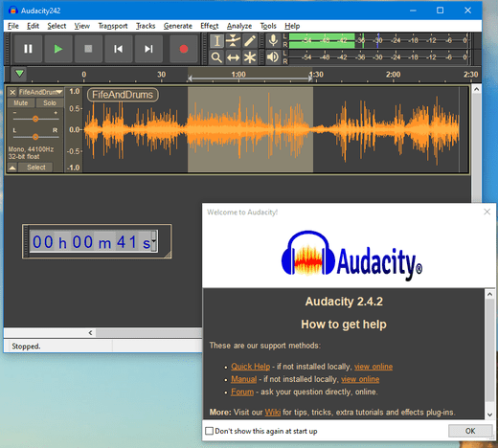The width and height of the screenshot is (498, 448).
Task: Check 'Don't show this again at start up'
Action: point(209,431)
